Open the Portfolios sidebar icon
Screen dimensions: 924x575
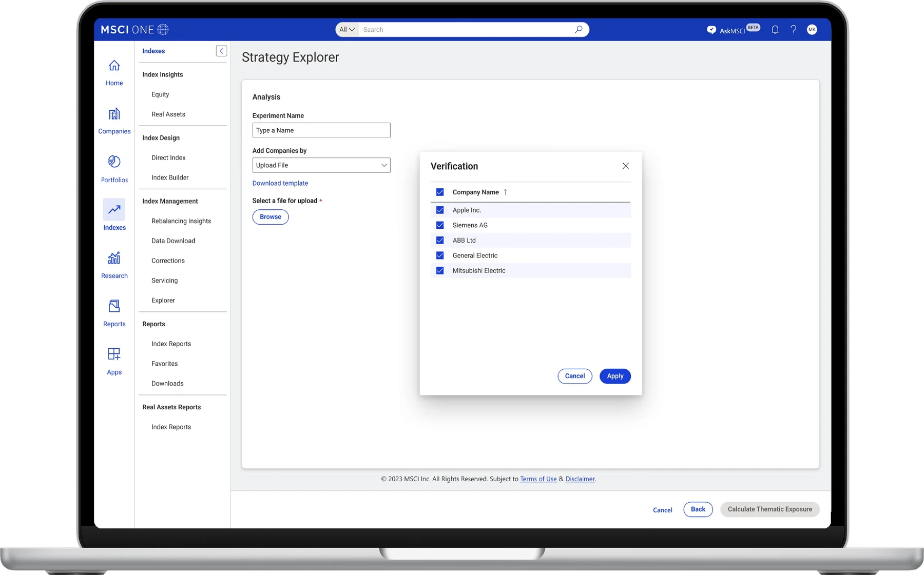[x=114, y=162]
